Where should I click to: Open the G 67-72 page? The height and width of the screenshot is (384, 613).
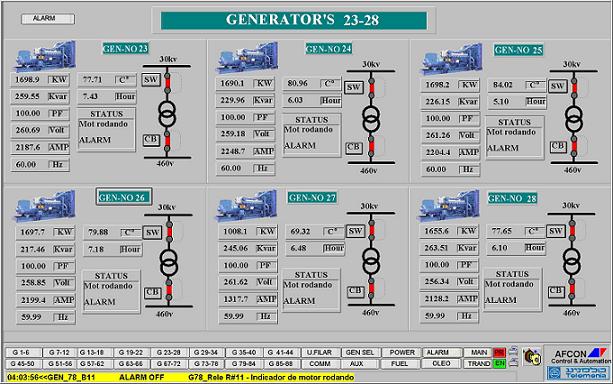click(x=168, y=364)
